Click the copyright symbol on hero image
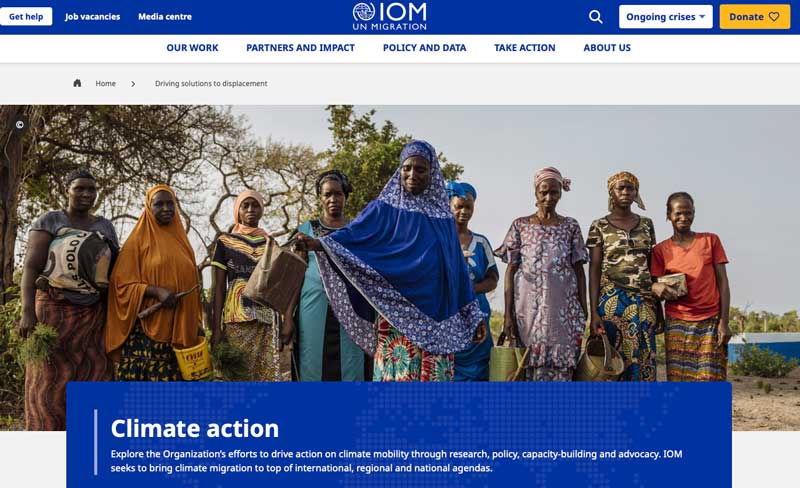This screenshot has width=800, height=488. pyautogui.click(x=19, y=125)
